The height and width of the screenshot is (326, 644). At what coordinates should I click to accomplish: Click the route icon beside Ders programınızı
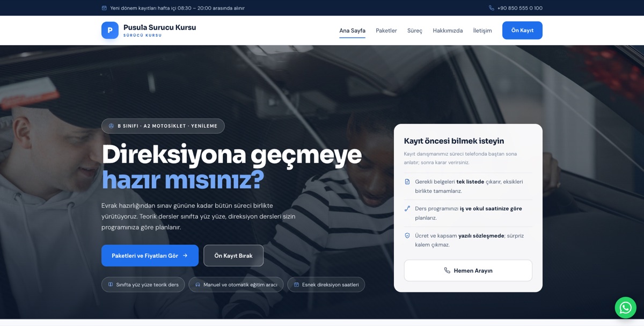pyautogui.click(x=407, y=208)
